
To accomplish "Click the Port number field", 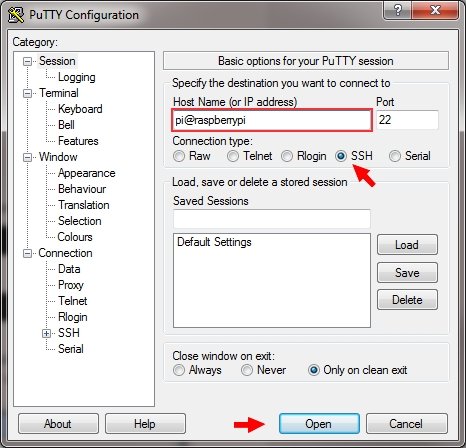I will (x=407, y=120).
